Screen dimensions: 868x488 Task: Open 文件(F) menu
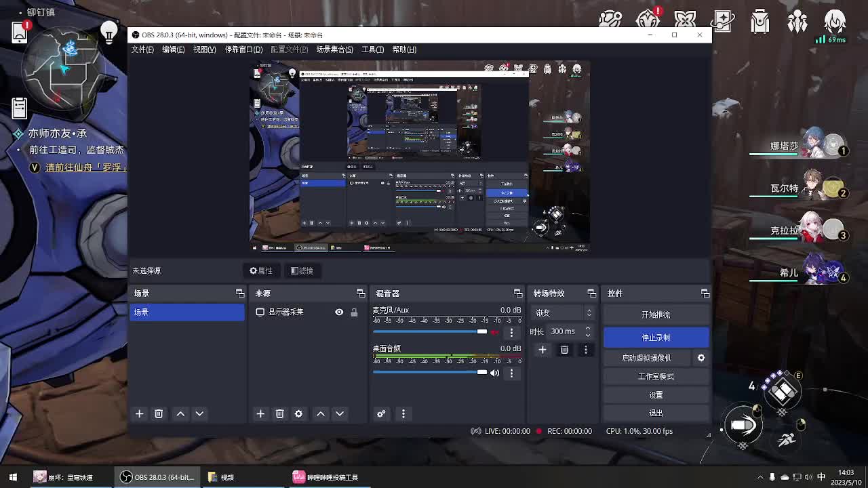[x=142, y=49]
